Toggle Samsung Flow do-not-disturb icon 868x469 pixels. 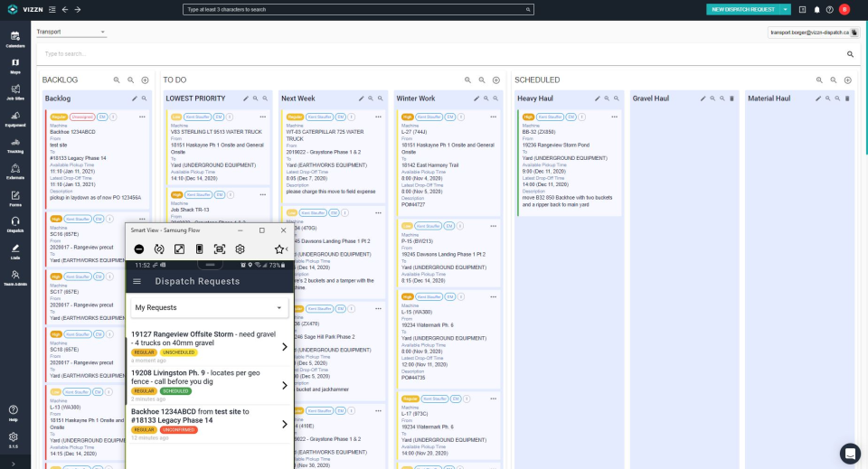(x=139, y=249)
